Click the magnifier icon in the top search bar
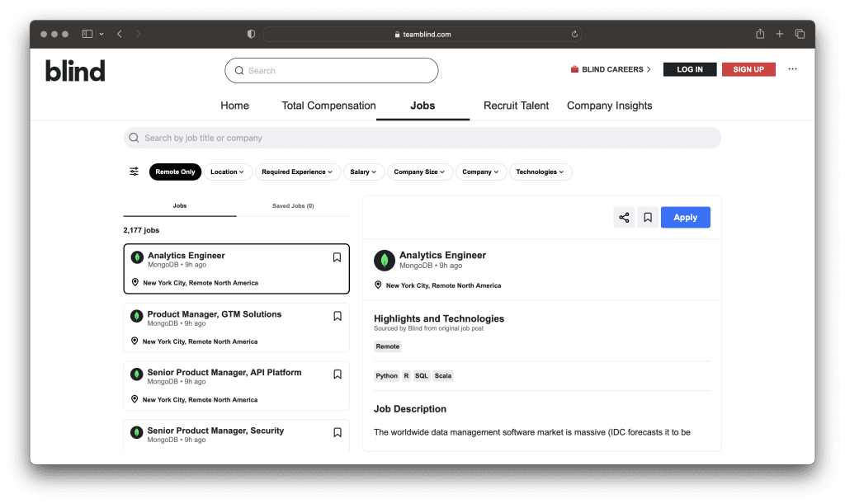Screen dimensions: 845x504 (238, 70)
